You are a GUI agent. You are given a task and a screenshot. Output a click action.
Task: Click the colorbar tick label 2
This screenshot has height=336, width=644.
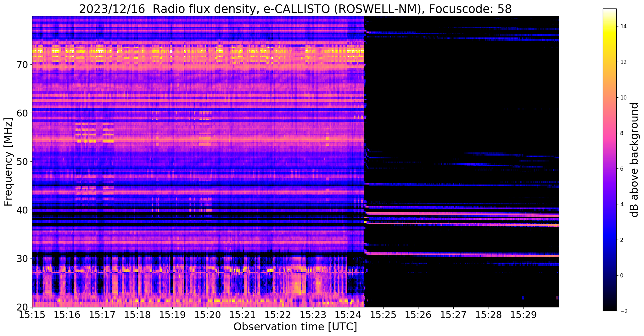(621, 240)
